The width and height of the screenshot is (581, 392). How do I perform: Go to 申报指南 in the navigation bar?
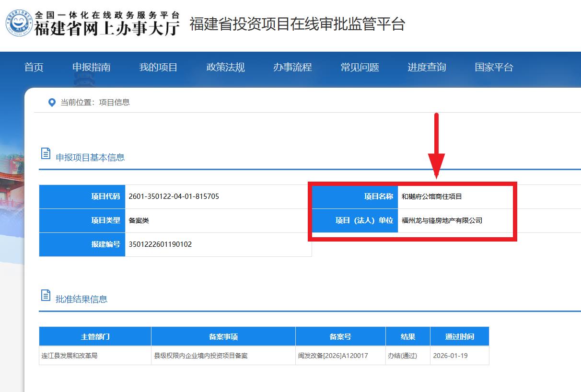(91, 67)
